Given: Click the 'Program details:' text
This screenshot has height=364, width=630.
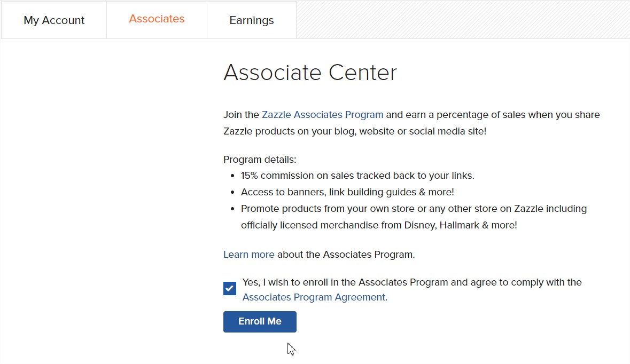Looking at the screenshot, I should (260, 160).
